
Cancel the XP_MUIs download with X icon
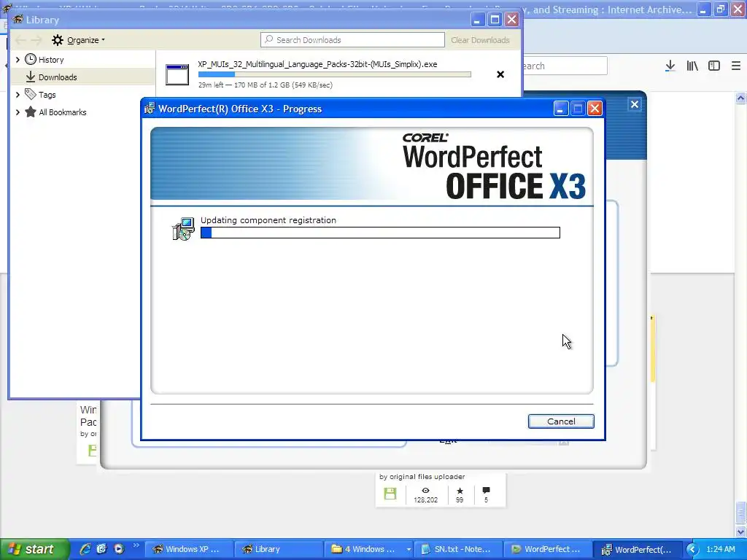coord(500,74)
